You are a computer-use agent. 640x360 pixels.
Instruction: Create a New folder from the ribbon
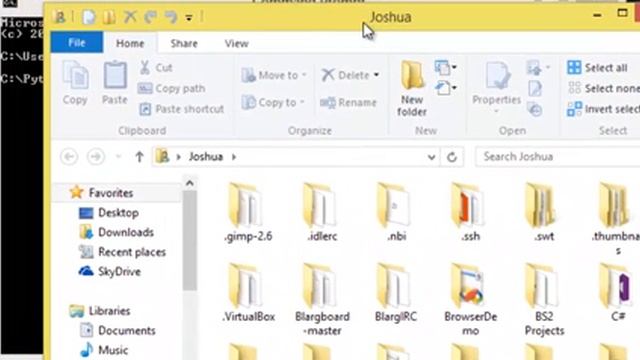coord(412,89)
